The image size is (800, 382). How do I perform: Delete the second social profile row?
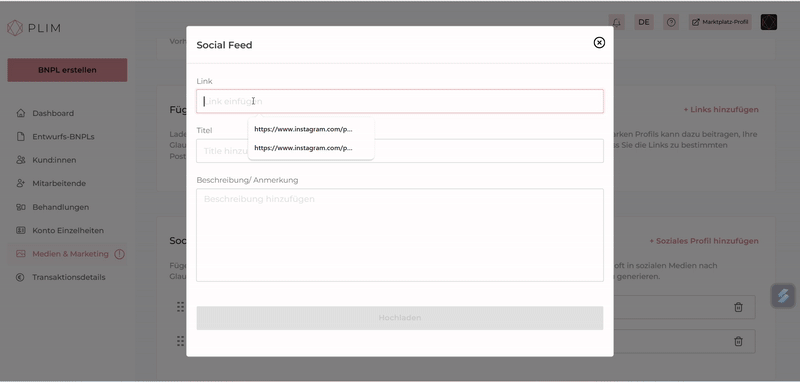coord(738,341)
